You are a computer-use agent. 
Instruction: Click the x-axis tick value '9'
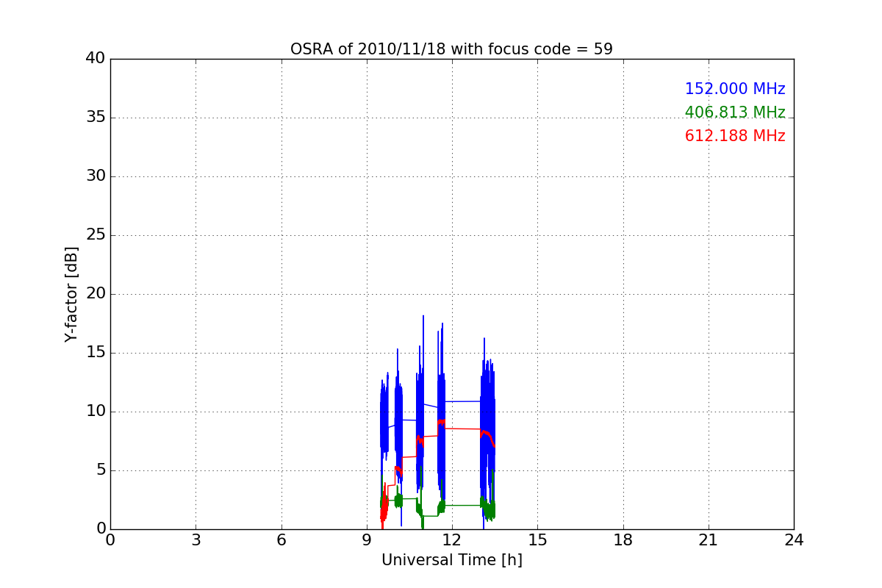[x=367, y=540]
